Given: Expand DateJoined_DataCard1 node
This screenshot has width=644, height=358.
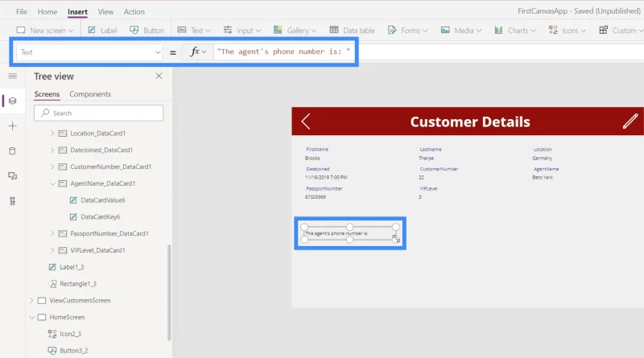Looking at the screenshot, I should click(52, 150).
